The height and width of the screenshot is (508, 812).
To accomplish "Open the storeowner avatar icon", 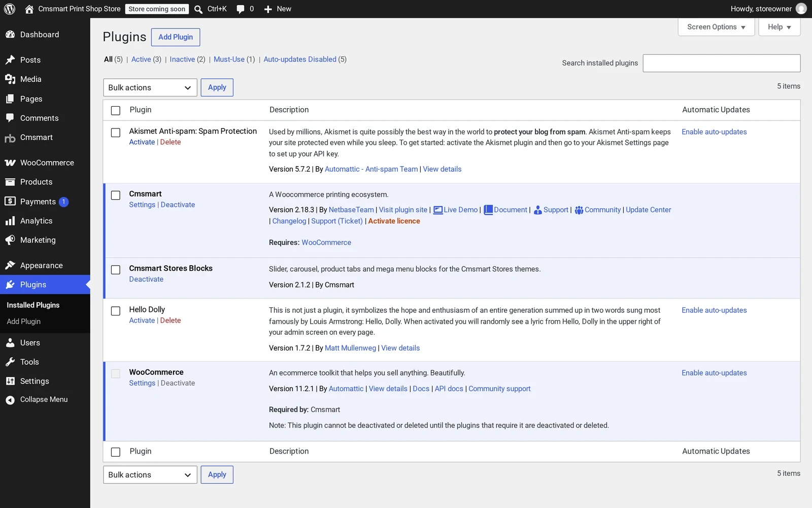I will point(801,9).
